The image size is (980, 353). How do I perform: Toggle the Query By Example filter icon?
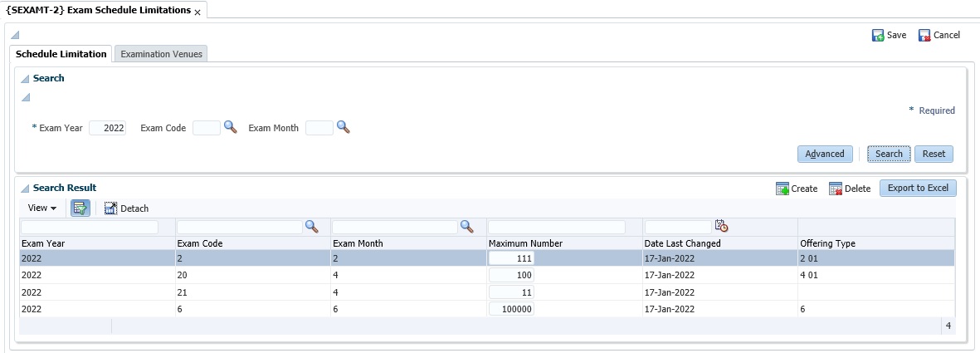(80, 208)
